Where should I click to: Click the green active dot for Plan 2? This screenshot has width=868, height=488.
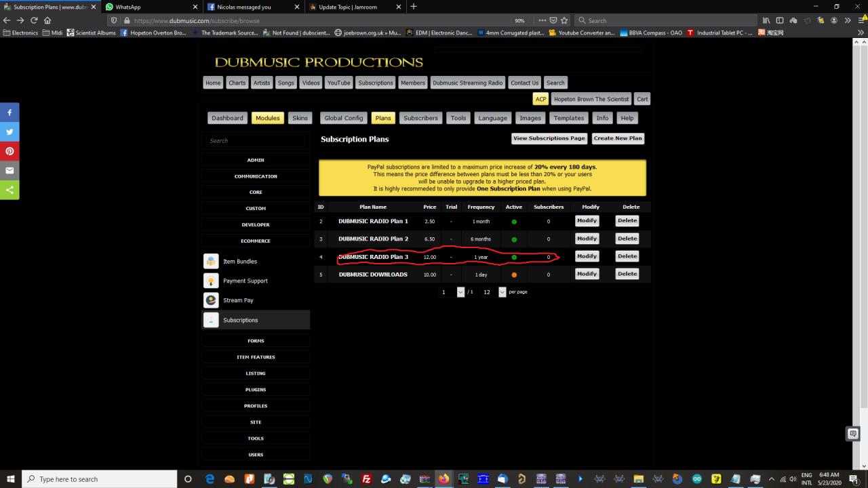[514, 239]
